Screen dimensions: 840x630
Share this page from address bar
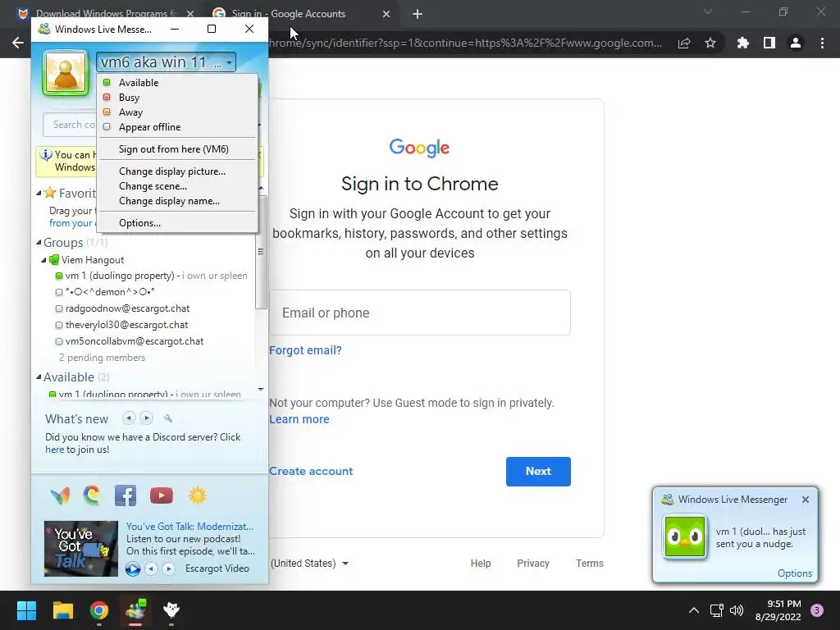tap(684, 43)
